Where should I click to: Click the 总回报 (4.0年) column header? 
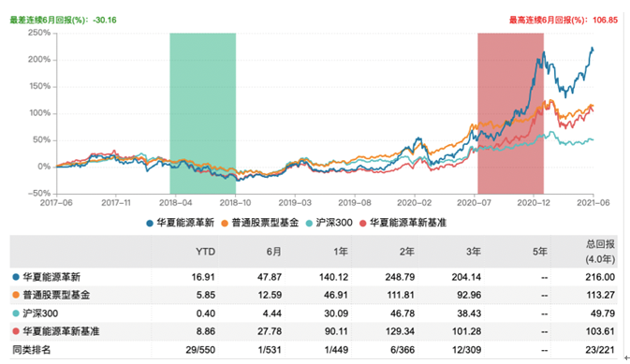600,252
